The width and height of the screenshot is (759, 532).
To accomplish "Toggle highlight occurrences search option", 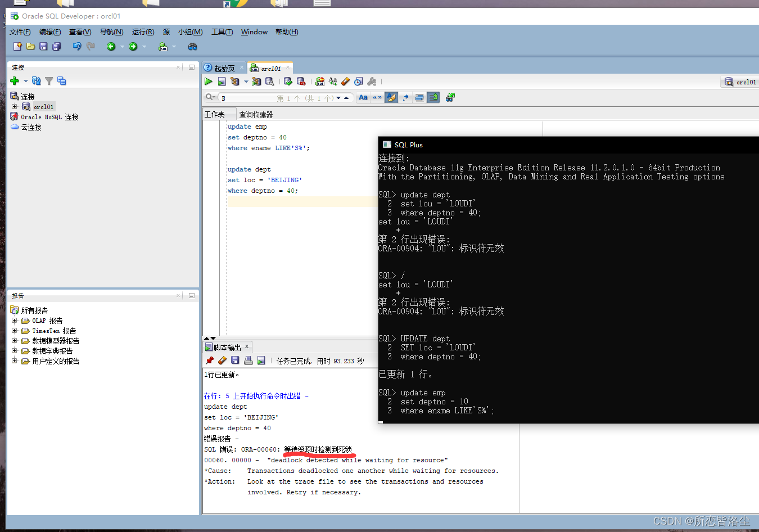I will 391,97.
